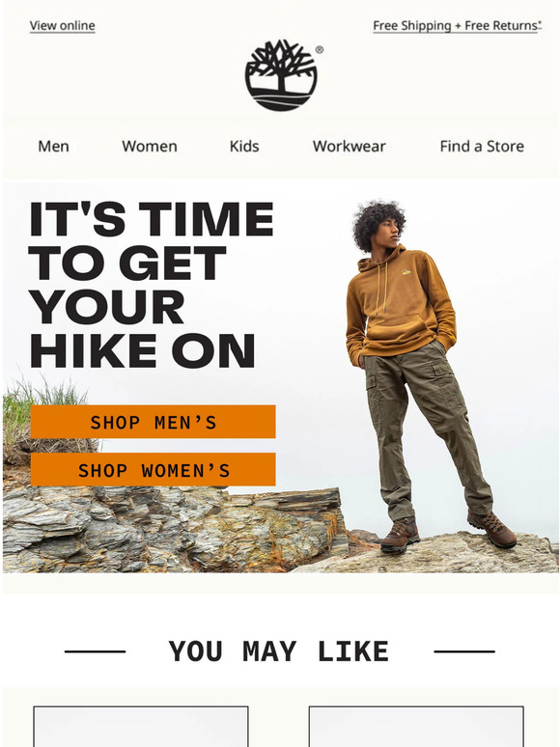Click the Shop Men's orange button
Viewport: 560px width, 747px height.
(153, 422)
